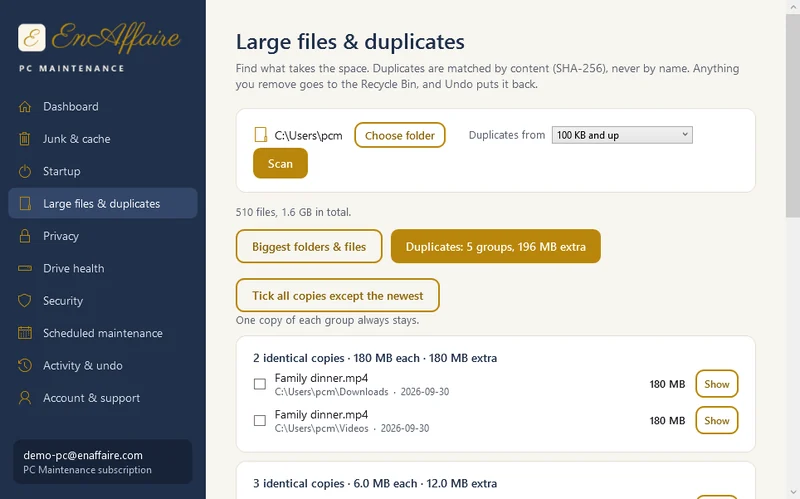
Task: Click the C:\Users\pcm folder path
Action: point(308,136)
